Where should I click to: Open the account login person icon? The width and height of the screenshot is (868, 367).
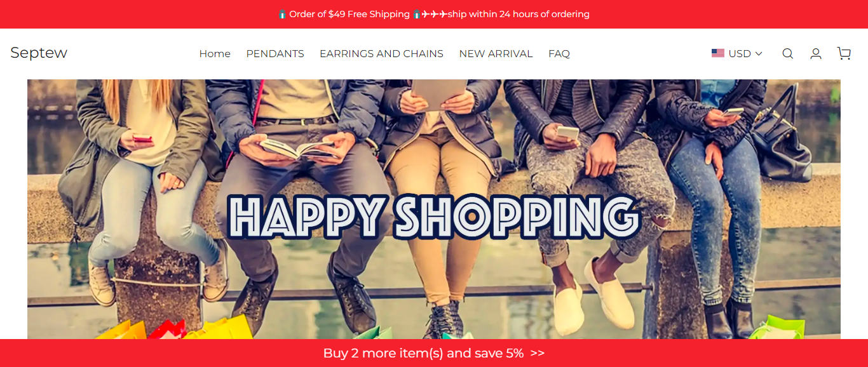[x=816, y=54]
